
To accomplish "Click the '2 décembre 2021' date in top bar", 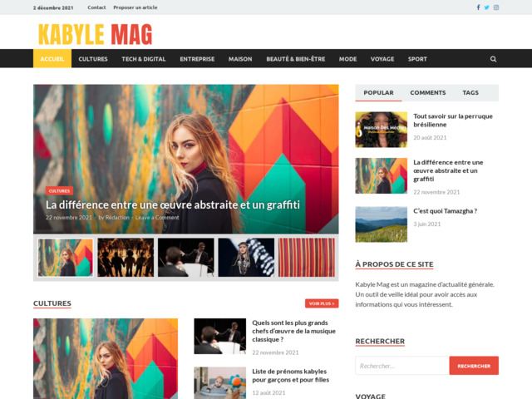I will click(x=53, y=7).
